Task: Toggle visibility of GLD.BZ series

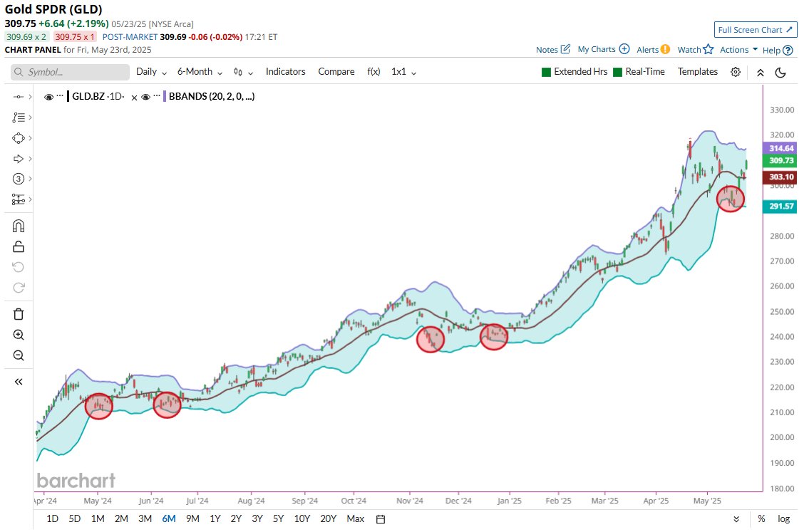Action: pyautogui.click(x=48, y=97)
